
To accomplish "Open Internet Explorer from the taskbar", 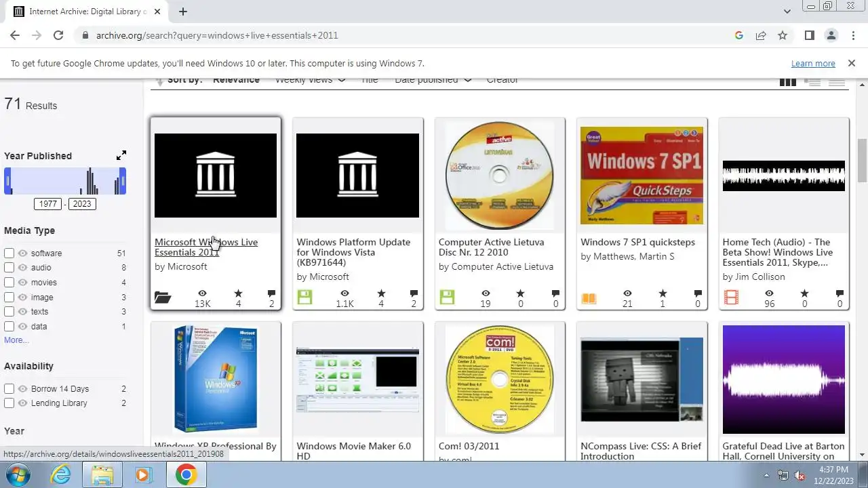I will tap(61, 474).
